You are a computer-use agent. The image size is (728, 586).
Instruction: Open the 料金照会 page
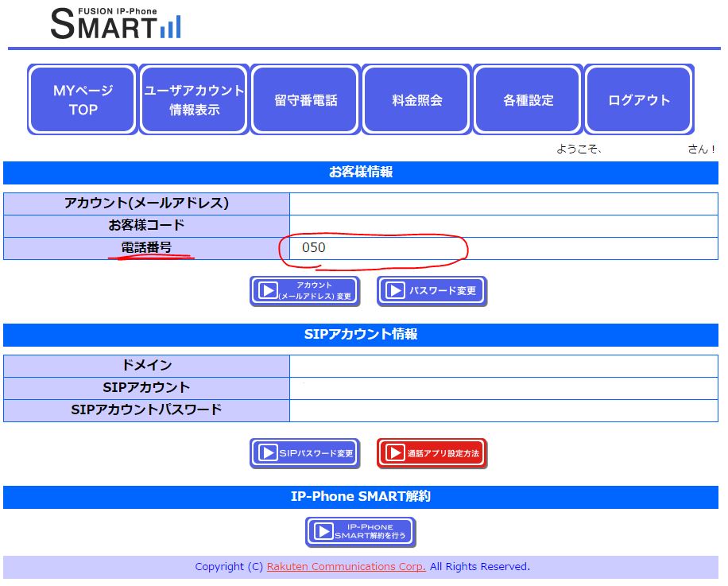[417, 99]
